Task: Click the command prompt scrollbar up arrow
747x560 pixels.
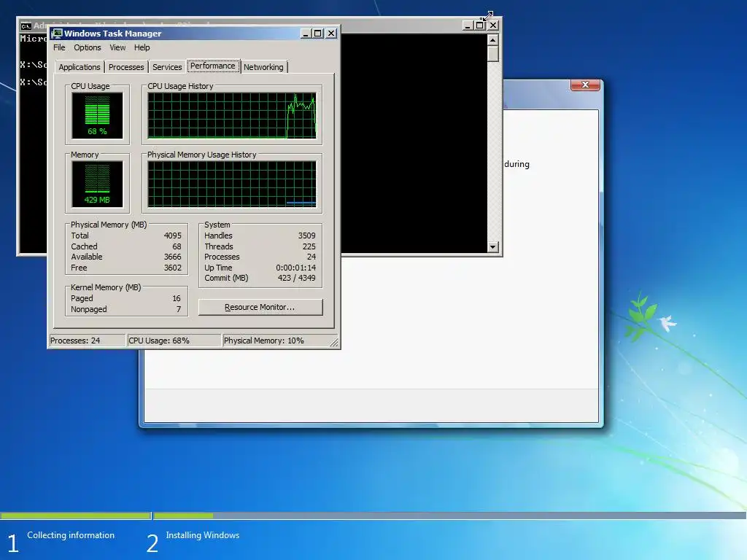Action: 493,39
